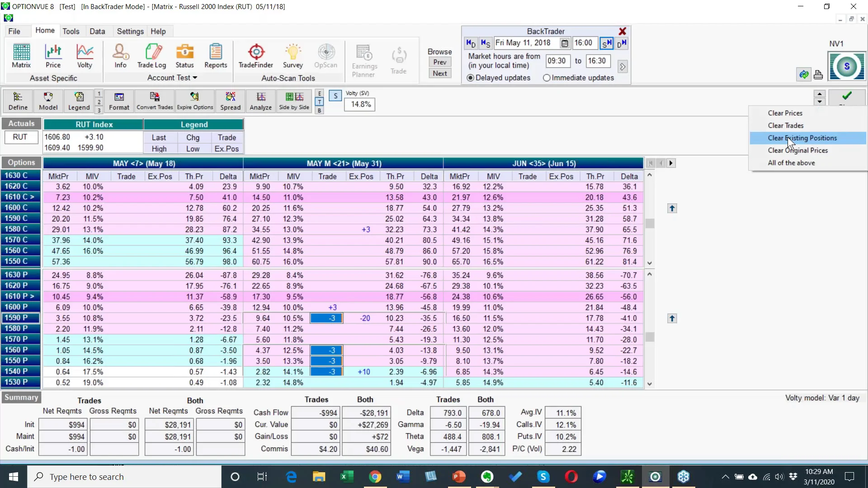
Task: Click the Browse Next button
Action: click(440, 73)
